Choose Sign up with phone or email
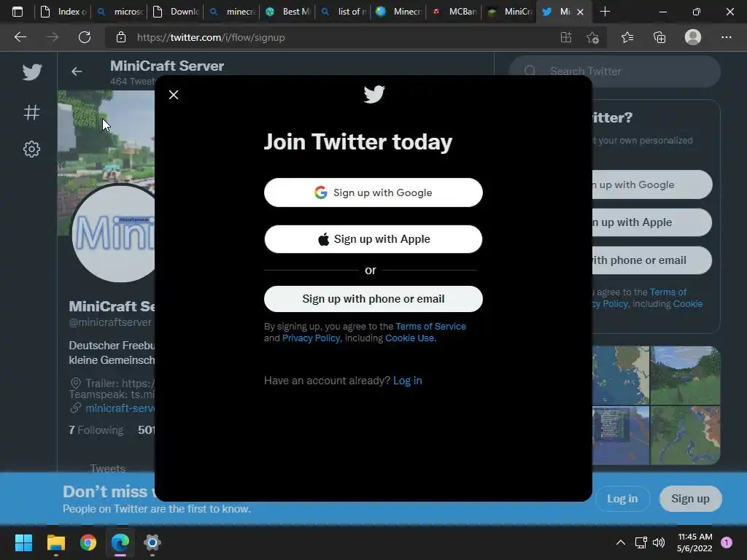The height and width of the screenshot is (560, 747). pos(373,298)
